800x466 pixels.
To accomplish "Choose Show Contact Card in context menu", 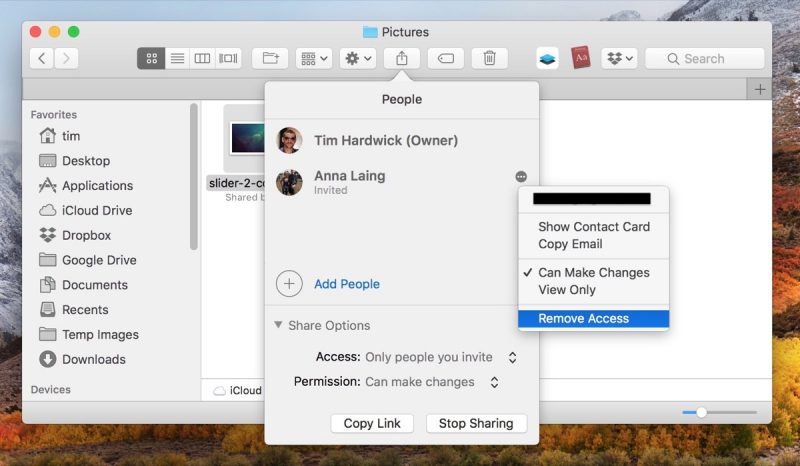I will coord(593,227).
